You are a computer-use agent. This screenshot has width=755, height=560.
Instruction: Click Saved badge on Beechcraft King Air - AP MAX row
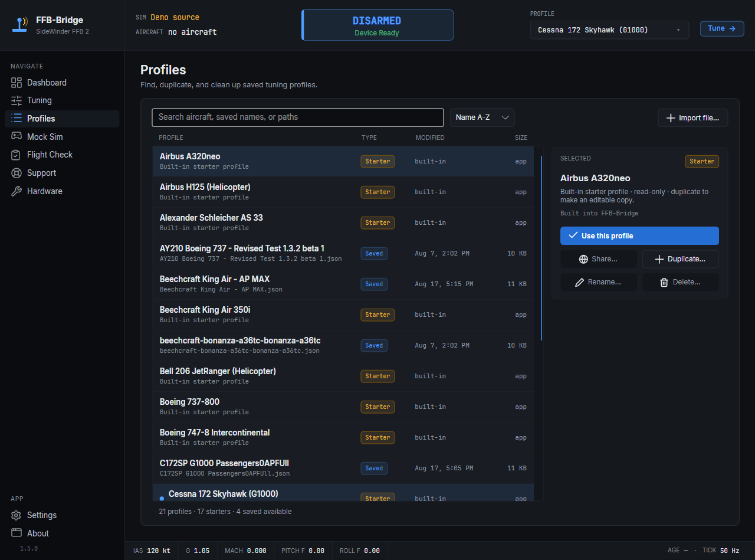pos(374,284)
